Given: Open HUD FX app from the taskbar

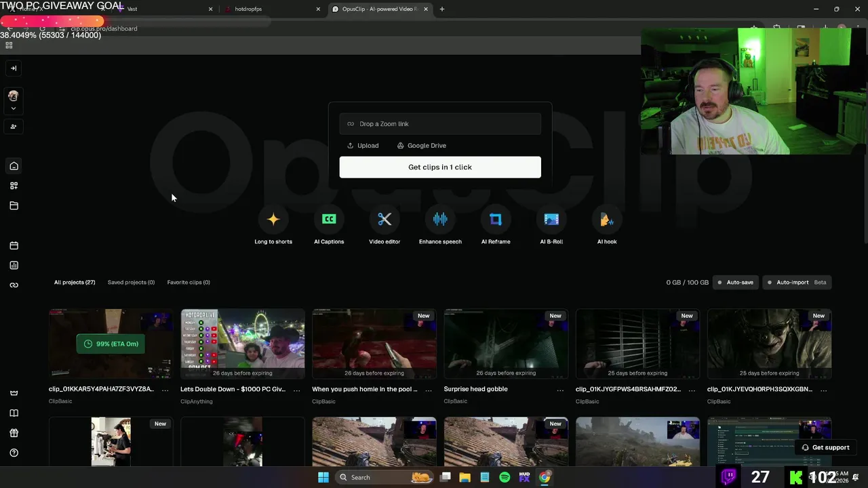Looking at the screenshot, I should [524, 477].
